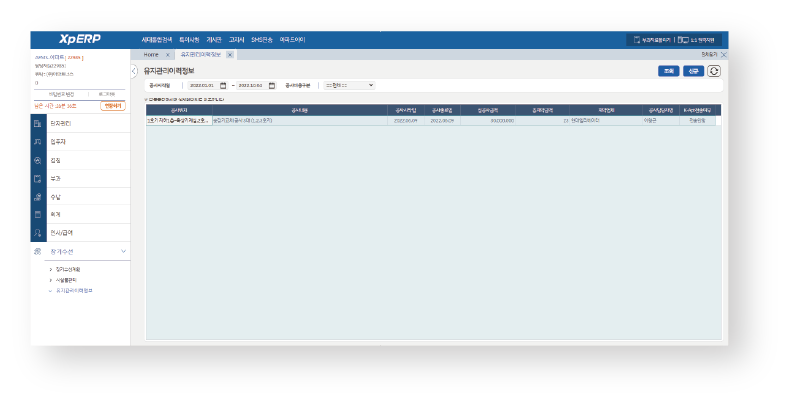This screenshot has height=406, width=790.
Task: Open the 게시판 top menu
Action: tap(214, 40)
